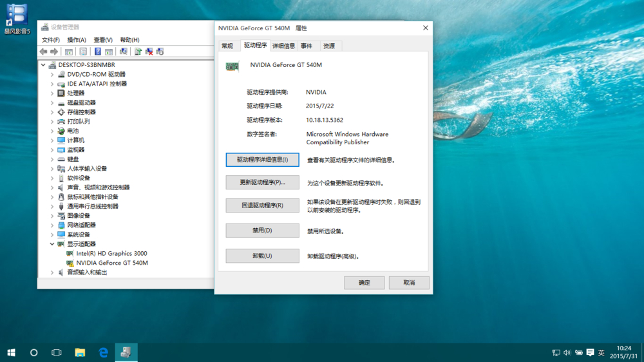The width and height of the screenshot is (644, 362).
Task: Select the 计算机 tree item
Action: click(x=76, y=140)
